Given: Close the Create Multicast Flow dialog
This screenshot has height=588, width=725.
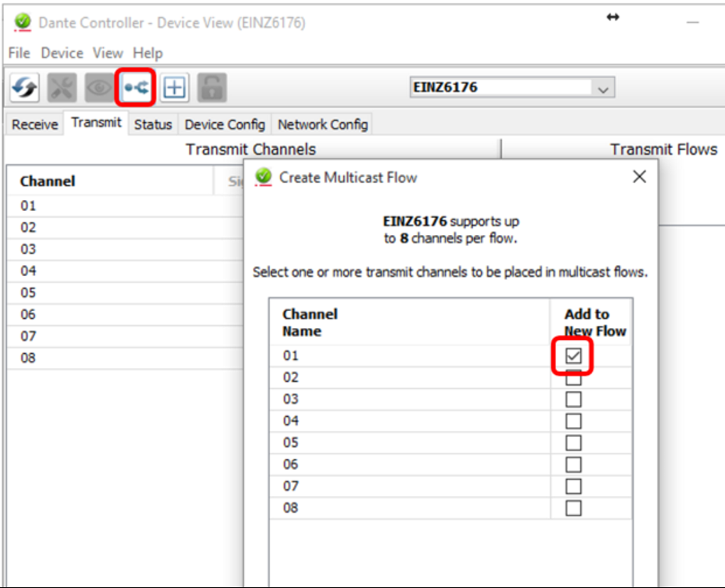Looking at the screenshot, I should pyautogui.click(x=639, y=176).
